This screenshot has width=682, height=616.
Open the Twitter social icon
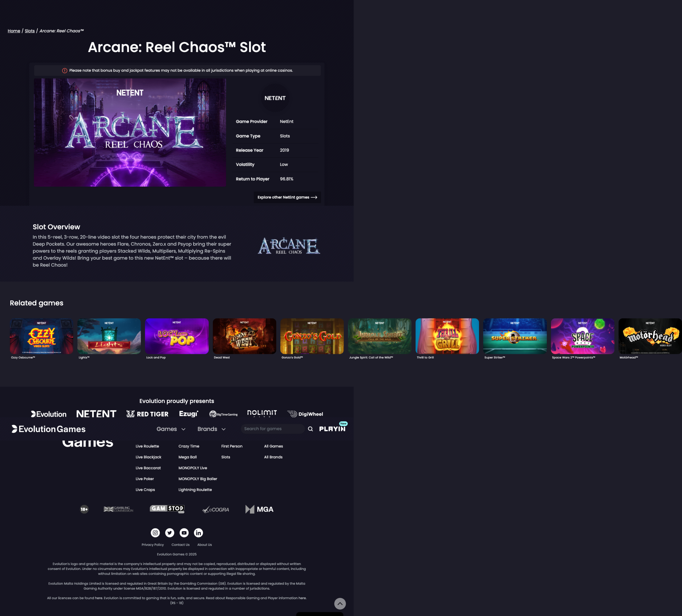[x=170, y=533]
